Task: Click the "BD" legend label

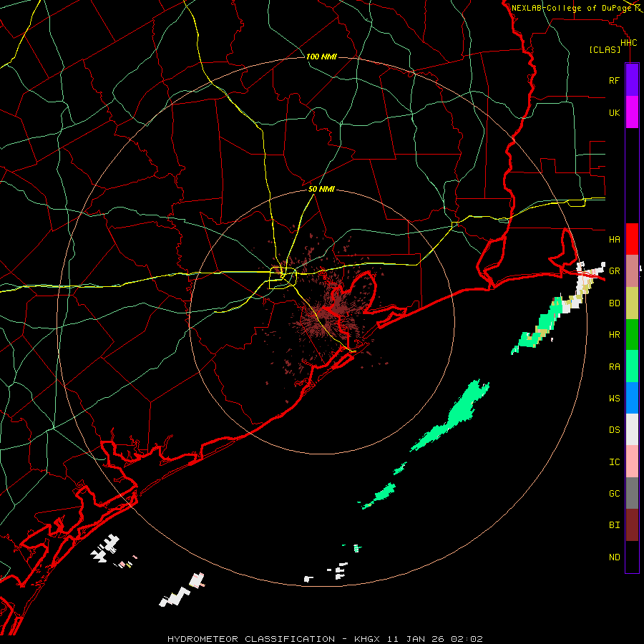Action: pyautogui.click(x=614, y=303)
